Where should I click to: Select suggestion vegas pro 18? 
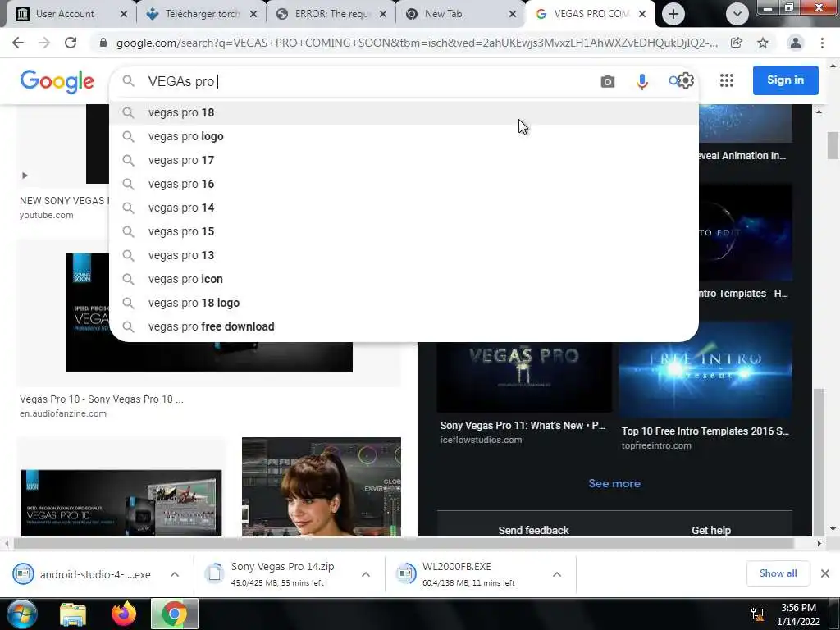tap(404, 112)
